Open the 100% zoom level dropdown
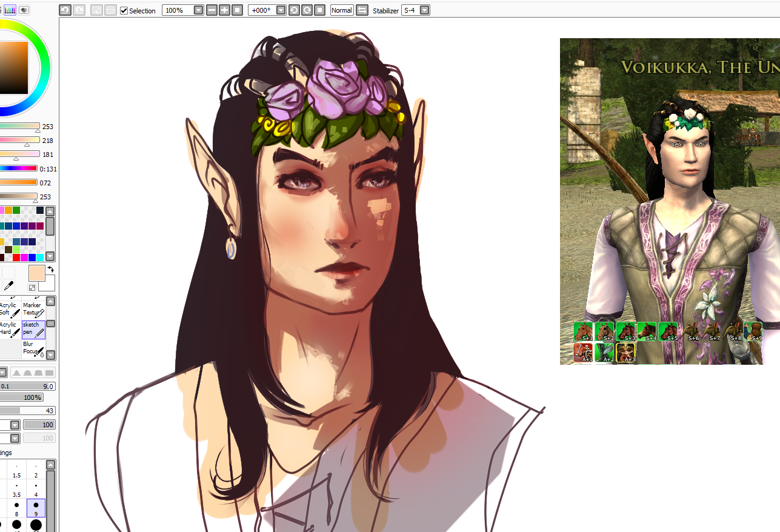780x532 pixels. pyautogui.click(x=198, y=10)
